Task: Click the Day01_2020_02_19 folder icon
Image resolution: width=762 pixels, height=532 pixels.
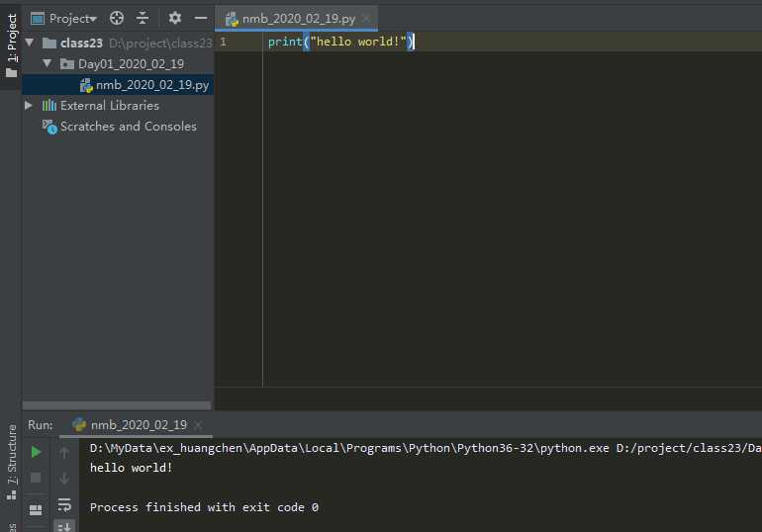Action: pyautogui.click(x=67, y=63)
